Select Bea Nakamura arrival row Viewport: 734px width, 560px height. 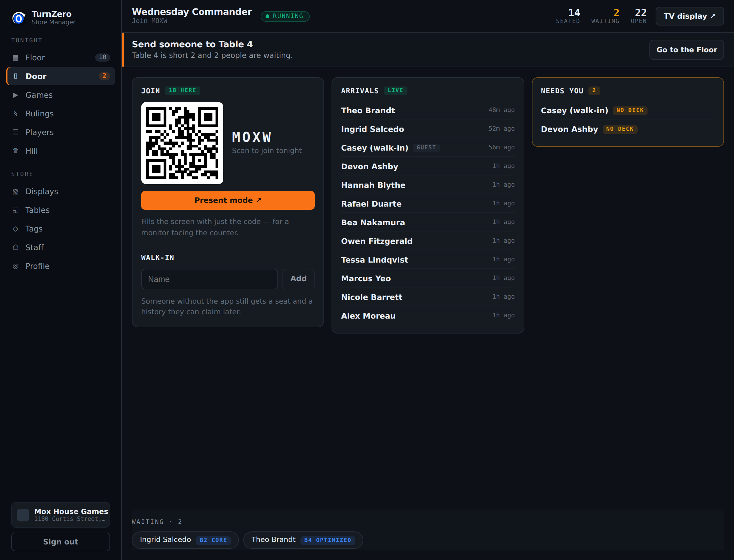click(427, 222)
